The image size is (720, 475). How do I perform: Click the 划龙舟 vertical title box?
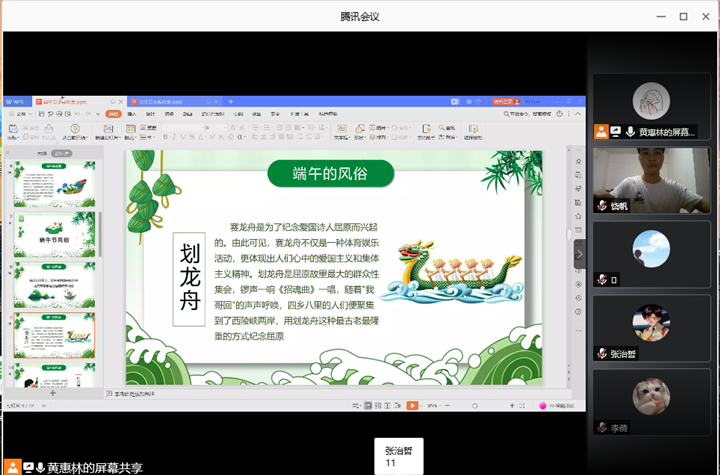(x=189, y=279)
